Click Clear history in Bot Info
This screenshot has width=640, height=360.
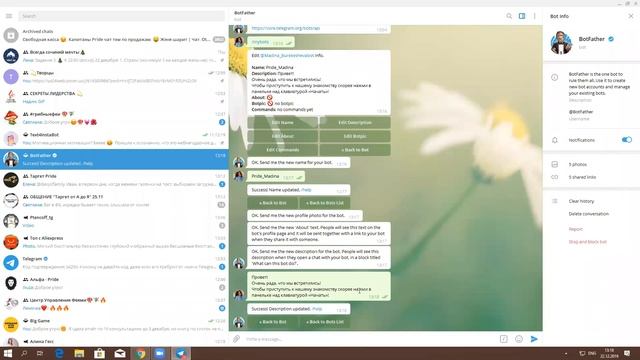click(x=581, y=201)
